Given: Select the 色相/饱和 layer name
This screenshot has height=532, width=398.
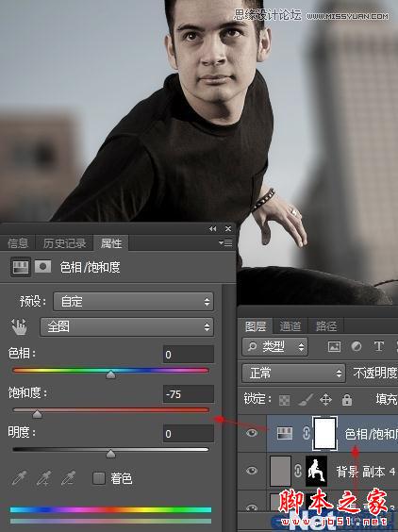Looking at the screenshot, I should coord(372,434).
